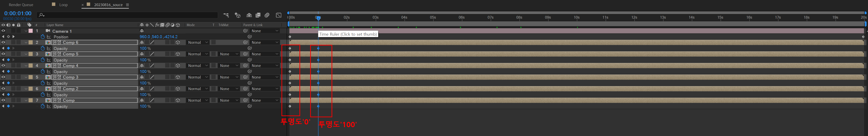The image size is (868, 136).
Task: Select the 원형 Comp 3 layer name
Action: pyautogui.click(x=65, y=77)
